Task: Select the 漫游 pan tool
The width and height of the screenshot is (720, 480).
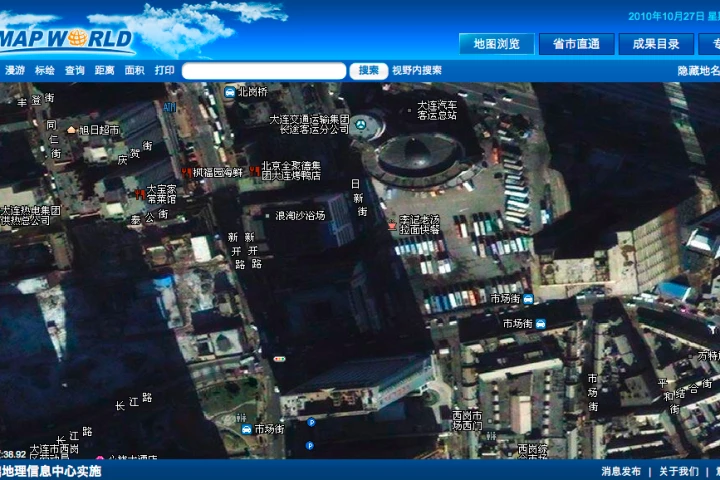Action: click(15, 70)
